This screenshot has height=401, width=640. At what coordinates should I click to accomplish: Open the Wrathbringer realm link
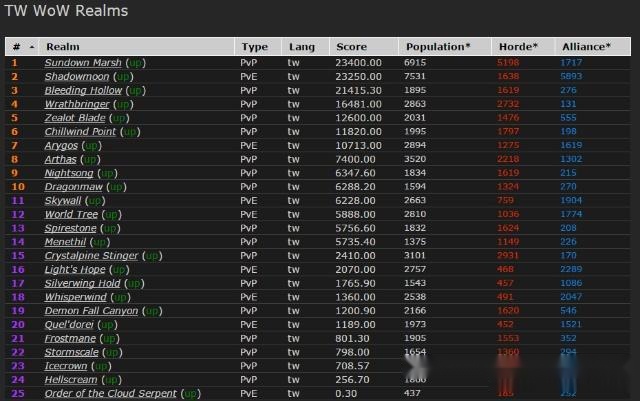[x=77, y=104]
